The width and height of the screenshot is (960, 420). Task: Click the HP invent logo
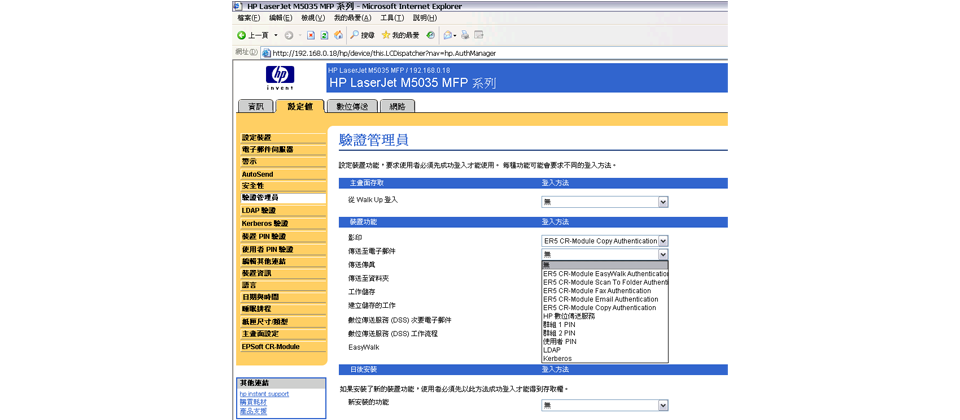click(280, 78)
